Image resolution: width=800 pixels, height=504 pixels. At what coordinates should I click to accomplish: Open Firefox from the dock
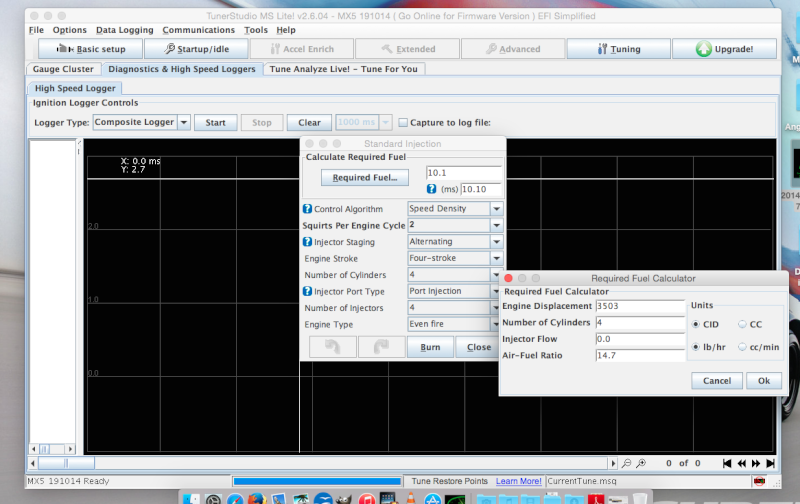258,498
